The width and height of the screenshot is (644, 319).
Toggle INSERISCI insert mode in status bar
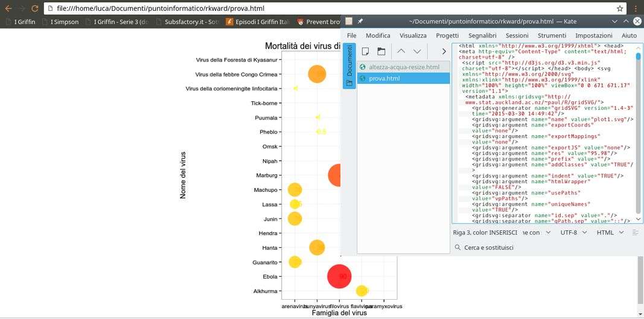(x=503, y=232)
